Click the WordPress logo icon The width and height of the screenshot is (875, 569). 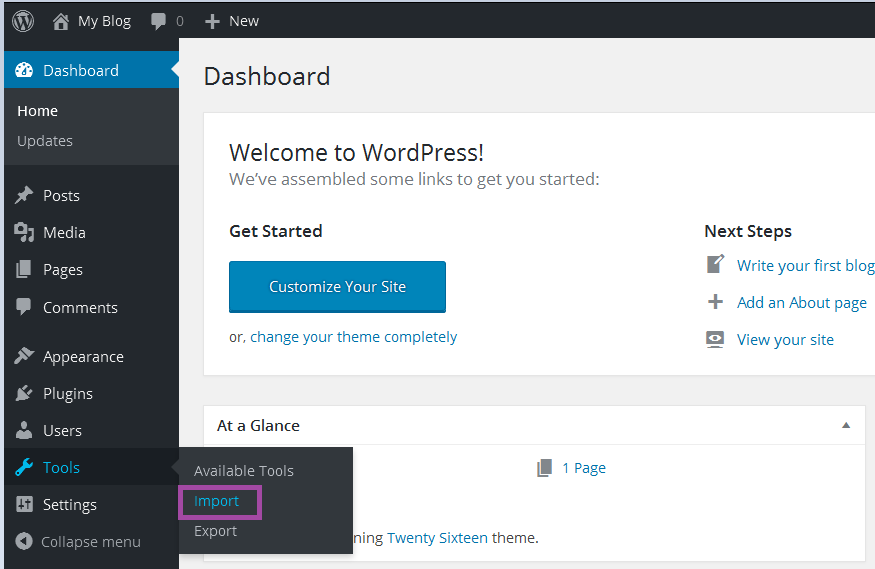point(23,21)
